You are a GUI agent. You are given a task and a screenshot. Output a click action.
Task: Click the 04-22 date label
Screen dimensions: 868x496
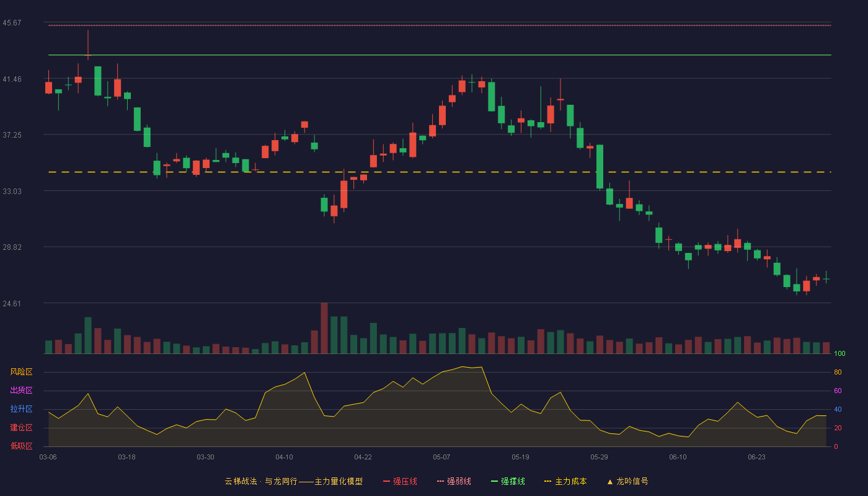pyautogui.click(x=363, y=457)
